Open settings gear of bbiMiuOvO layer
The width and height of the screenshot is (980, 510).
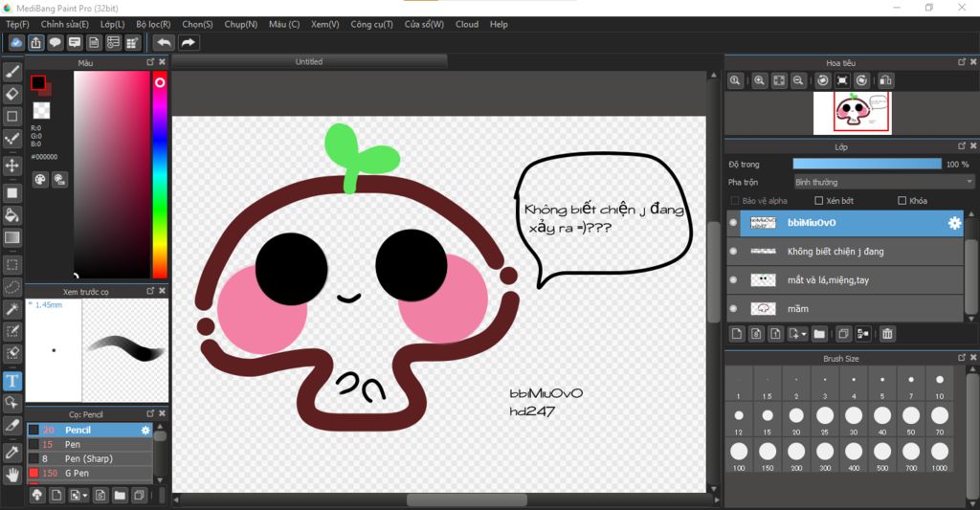(x=954, y=223)
